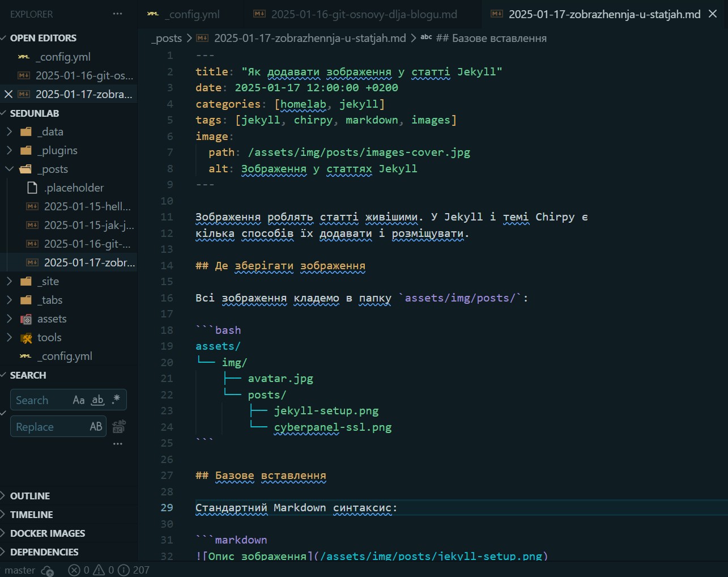
Task: Click the EXPLORER panel title
Action: [31, 14]
